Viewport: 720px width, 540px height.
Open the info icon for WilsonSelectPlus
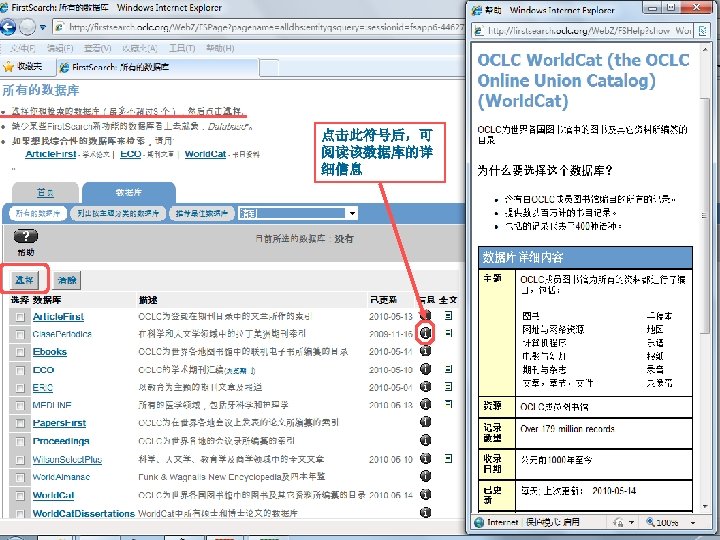click(426, 458)
